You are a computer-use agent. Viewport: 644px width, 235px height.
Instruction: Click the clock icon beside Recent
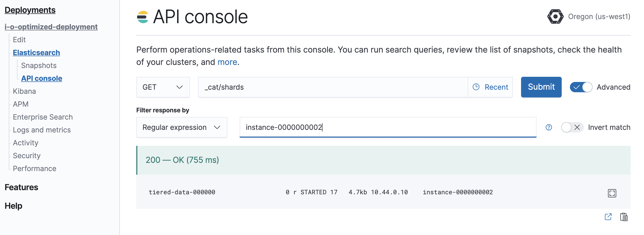click(x=476, y=87)
